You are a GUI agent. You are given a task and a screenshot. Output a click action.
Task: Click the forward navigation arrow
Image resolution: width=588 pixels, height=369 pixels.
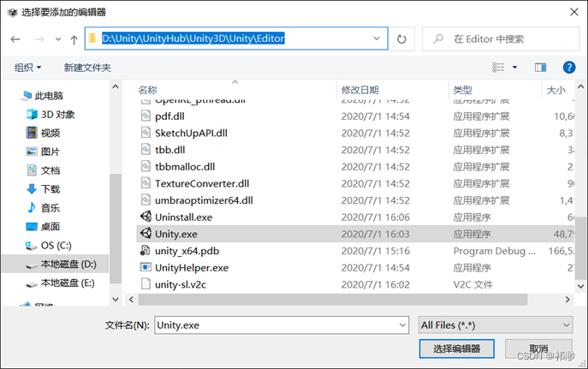(x=39, y=39)
